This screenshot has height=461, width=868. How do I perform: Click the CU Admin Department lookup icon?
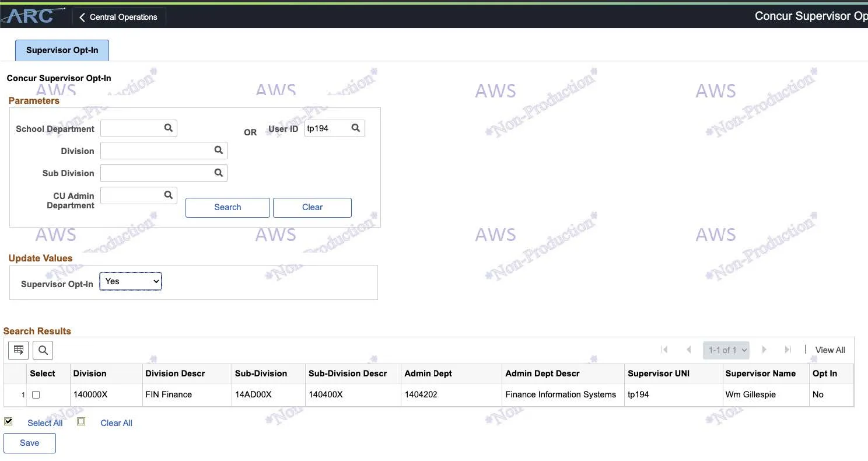pyautogui.click(x=169, y=195)
